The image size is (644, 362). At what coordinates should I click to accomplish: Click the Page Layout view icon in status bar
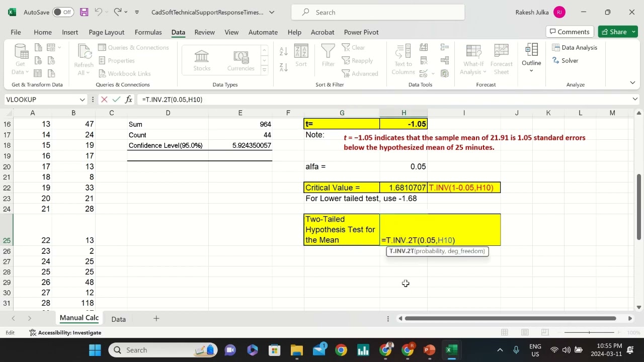tap(525, 332)
